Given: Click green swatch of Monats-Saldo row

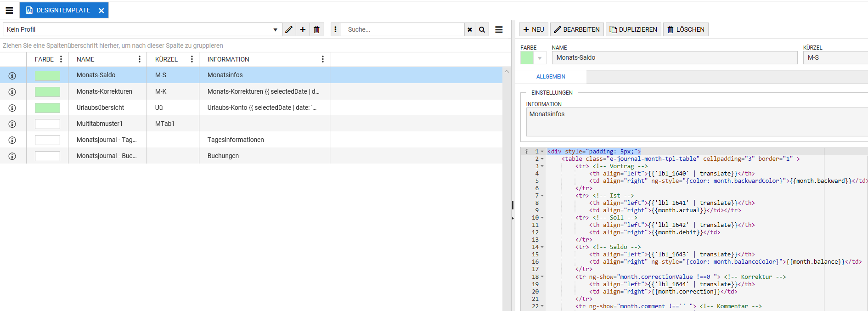Looking at the screenshot, I should pos(47,75).
